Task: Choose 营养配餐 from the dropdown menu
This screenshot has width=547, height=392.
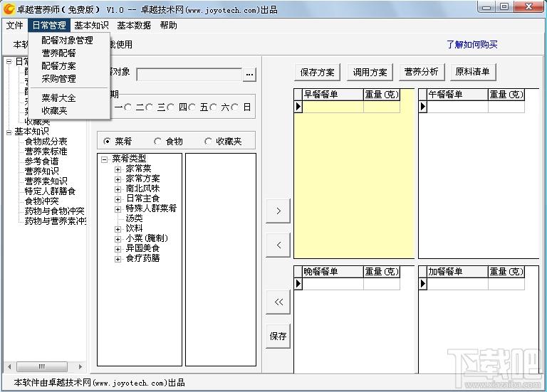Action: pos(58,53)
